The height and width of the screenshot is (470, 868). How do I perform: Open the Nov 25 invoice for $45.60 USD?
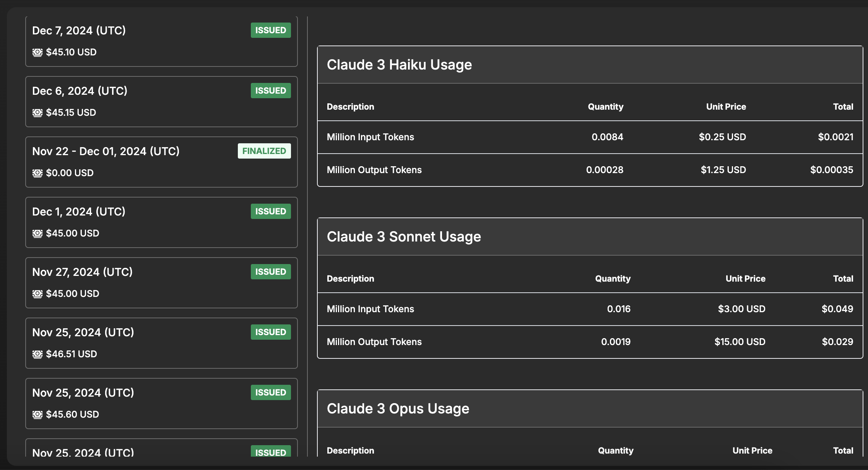[x=161, y=404]
